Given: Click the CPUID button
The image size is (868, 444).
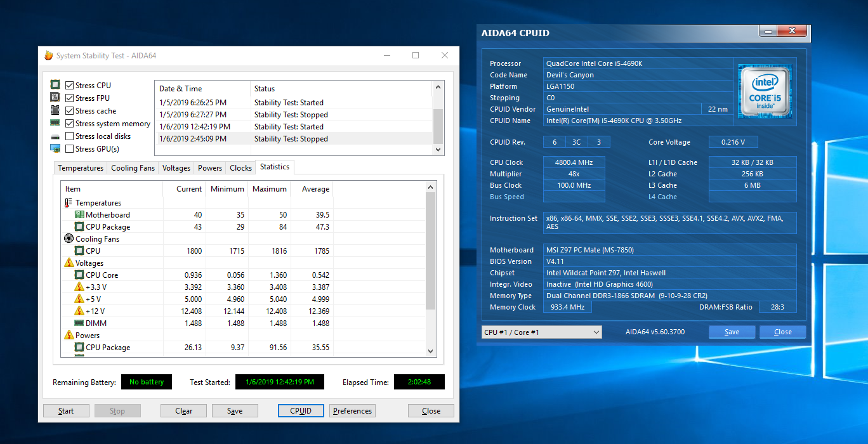Looking at the screenshot, I should (x=301, y=411).
